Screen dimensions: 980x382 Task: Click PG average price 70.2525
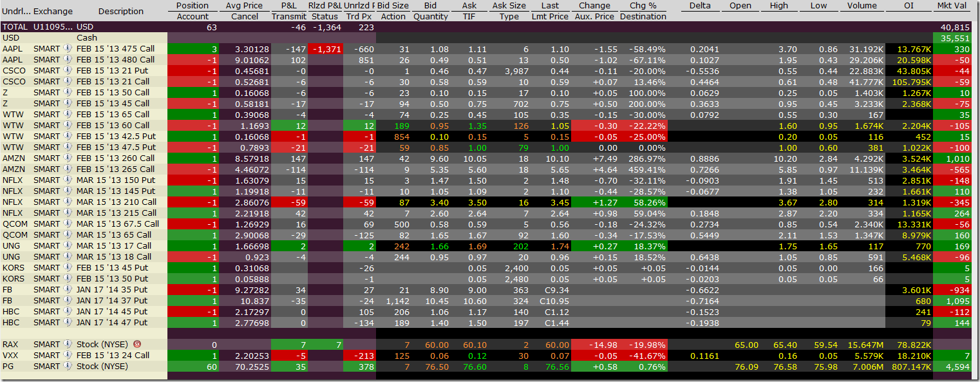[x=251, y=367]
